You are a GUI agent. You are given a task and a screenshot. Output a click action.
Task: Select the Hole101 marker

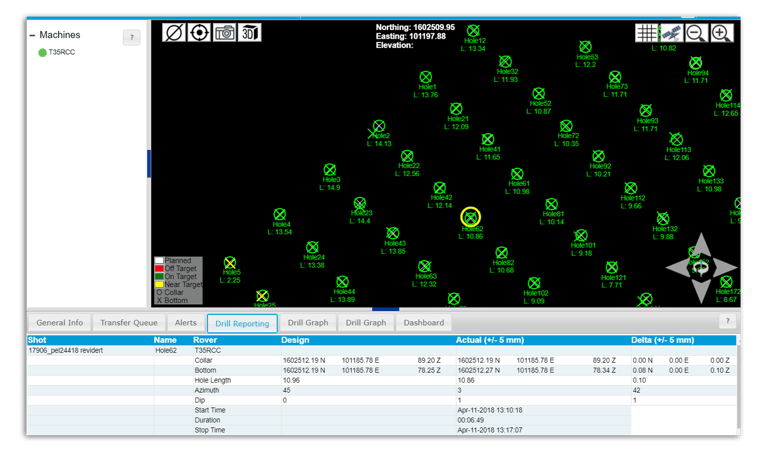[x=581, y=236]
